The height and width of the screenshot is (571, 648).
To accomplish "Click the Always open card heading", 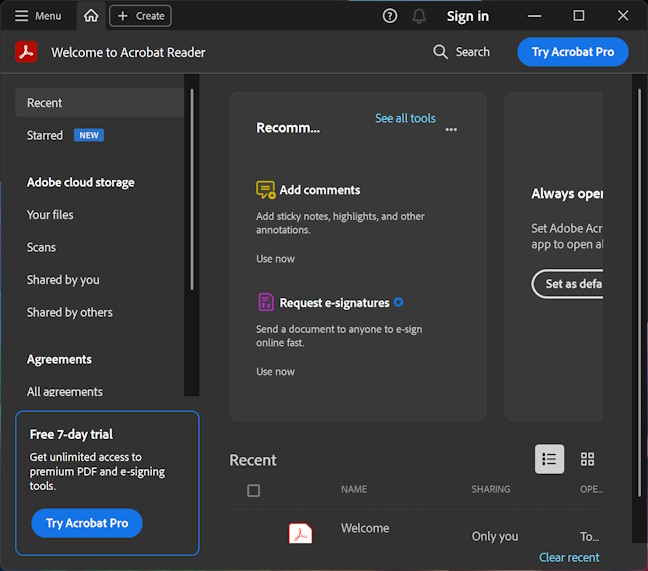I will [x=567, y=194].
